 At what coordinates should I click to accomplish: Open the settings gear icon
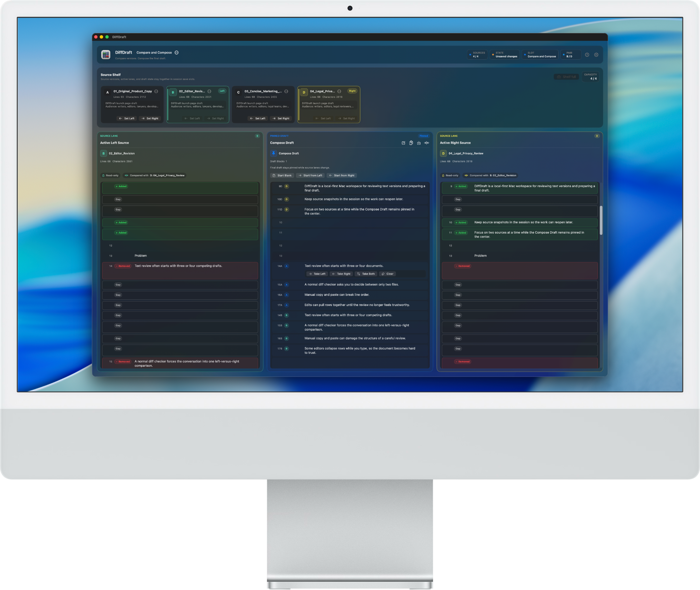pos(596,54)
